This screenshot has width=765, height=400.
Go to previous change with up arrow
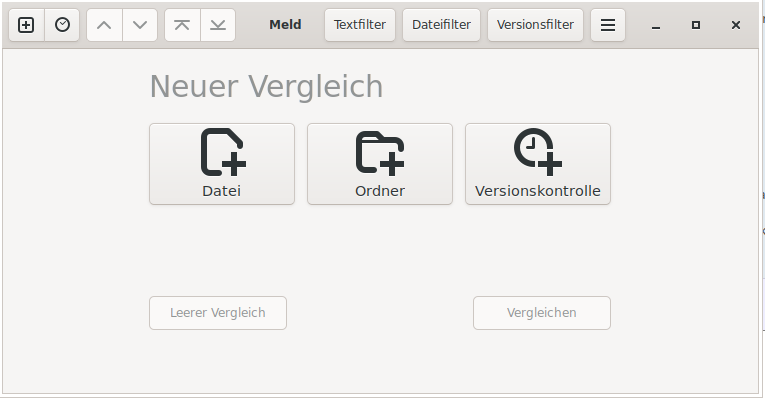pyautogui.click(x=104, y=25)
